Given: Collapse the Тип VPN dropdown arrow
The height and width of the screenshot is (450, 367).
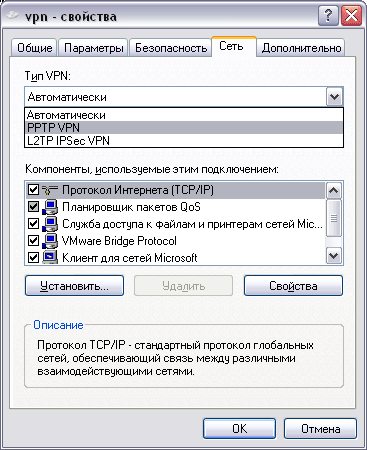Looking at the screenshot, I should coord(334,97).
